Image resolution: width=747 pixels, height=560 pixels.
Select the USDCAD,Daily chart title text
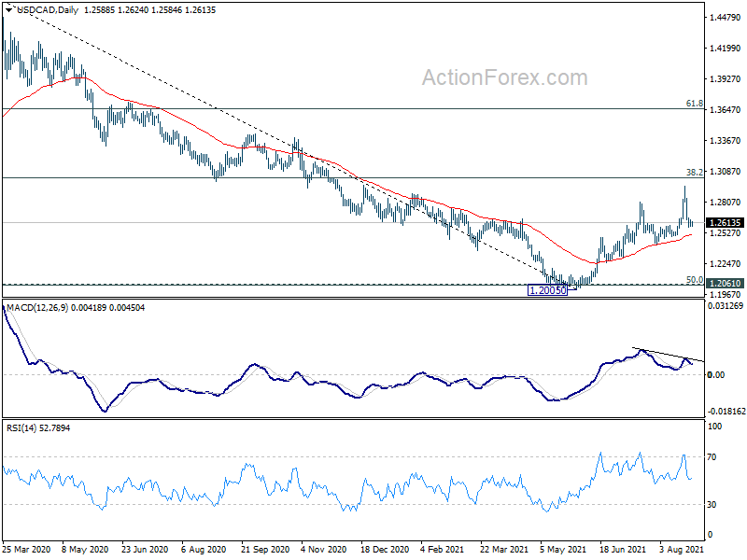[48, 9]
